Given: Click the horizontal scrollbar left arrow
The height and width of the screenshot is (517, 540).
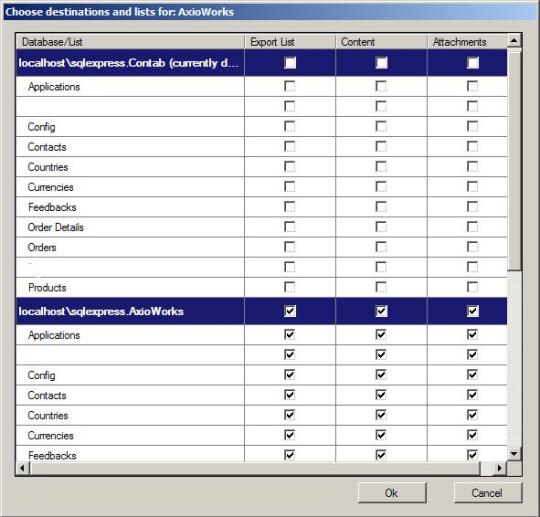Looking at the screenshot, I should point(23,468).
